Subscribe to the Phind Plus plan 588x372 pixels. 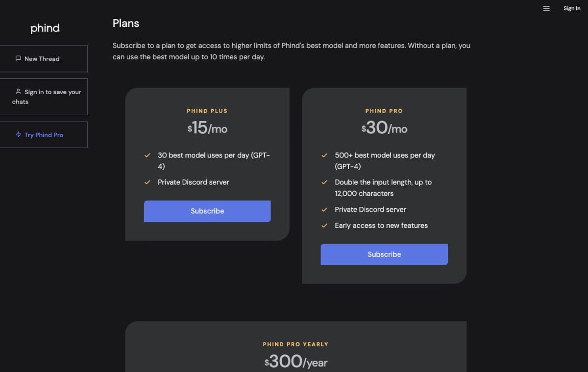(207, 211)
